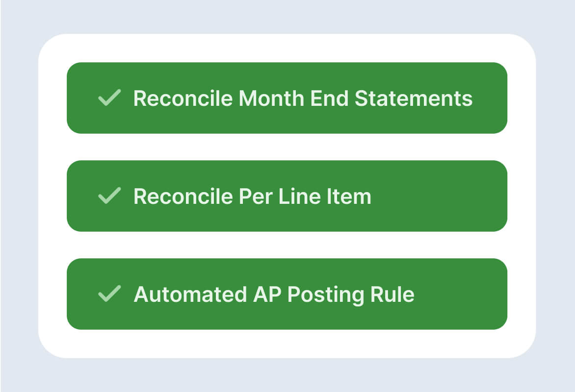575x392 pixels.
Task: Click the word "Statements" in the first pill
Action: pyautogui.click(x=414, y=98)
